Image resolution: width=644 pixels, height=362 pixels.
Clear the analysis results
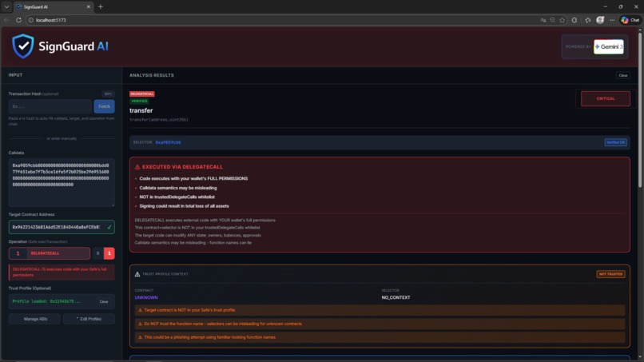623,75
